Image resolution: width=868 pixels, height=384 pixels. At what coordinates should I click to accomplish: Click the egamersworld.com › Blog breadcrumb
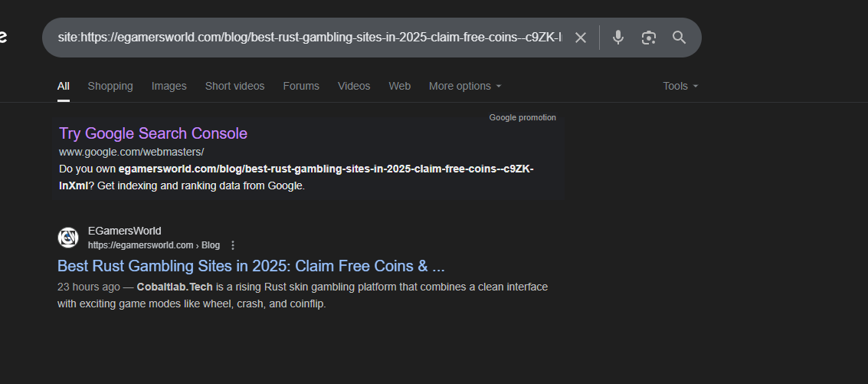[154, 245]
